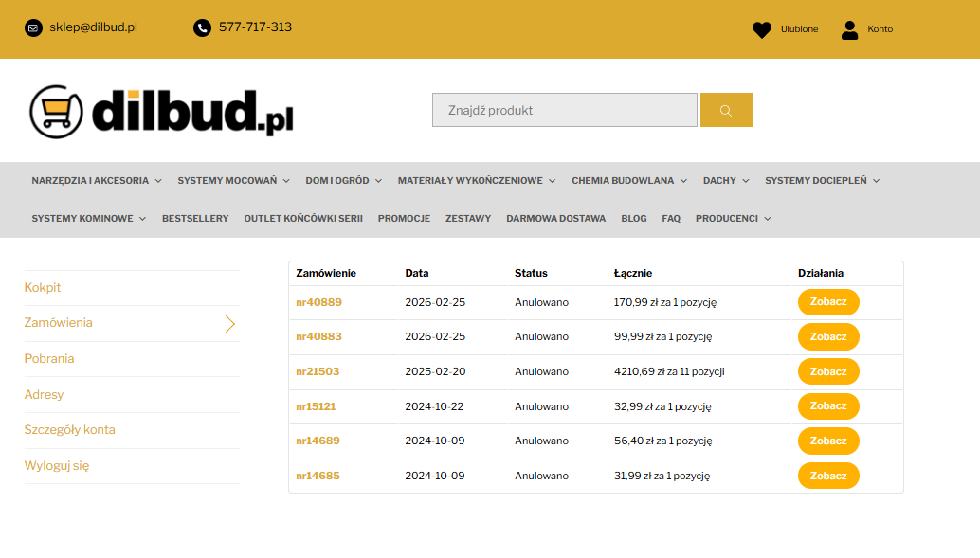View details of order nr40889
The width and height of the screenshot is (980, 558).
(x=828, y=302)
